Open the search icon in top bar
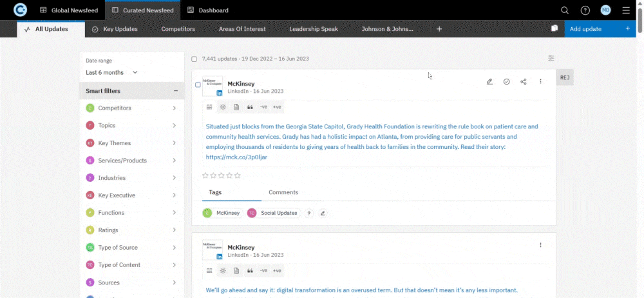Viewport: 644px width, 298px height. 565,10
